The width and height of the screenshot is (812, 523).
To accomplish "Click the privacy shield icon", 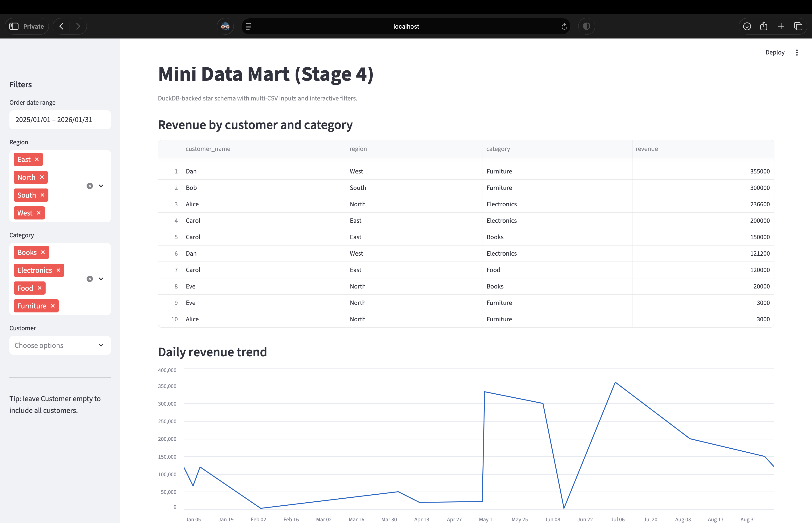I will tap(586, 26).
